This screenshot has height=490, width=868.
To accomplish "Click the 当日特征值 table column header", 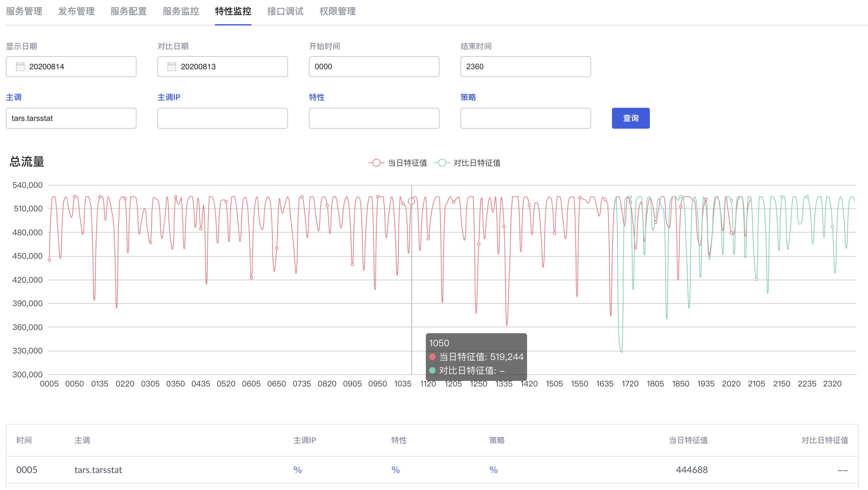I will tap(688, 440).
